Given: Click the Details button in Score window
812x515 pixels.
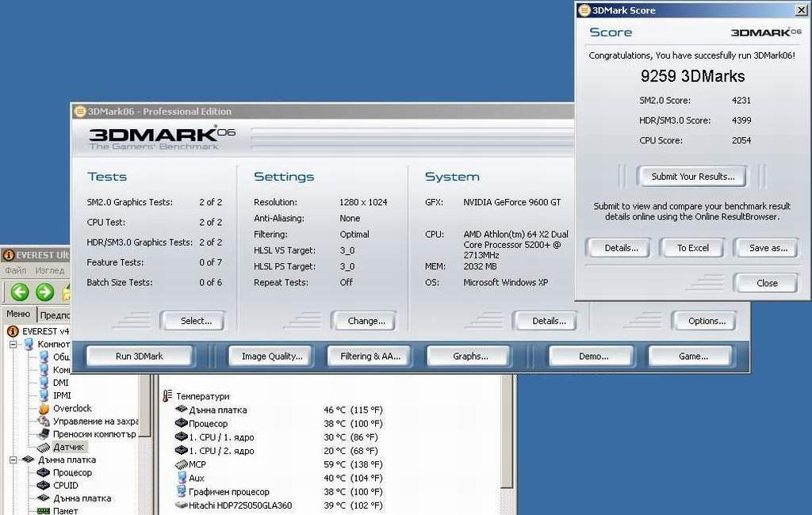Looking at the screenshot, I should 621,248.
